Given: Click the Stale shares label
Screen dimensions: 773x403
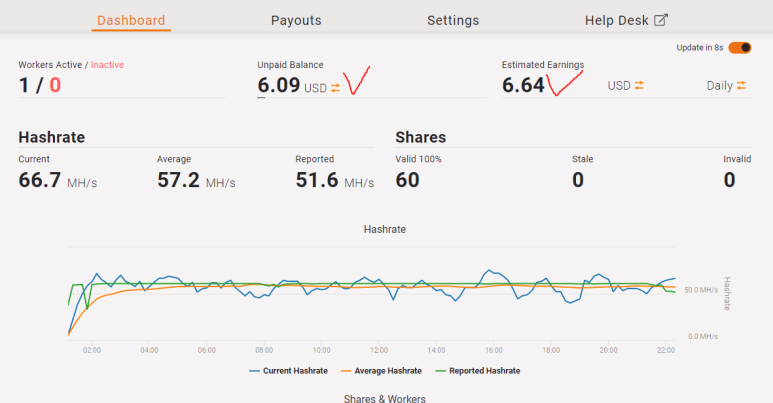Looking at the screenshot, I should [x=583, y=159].
